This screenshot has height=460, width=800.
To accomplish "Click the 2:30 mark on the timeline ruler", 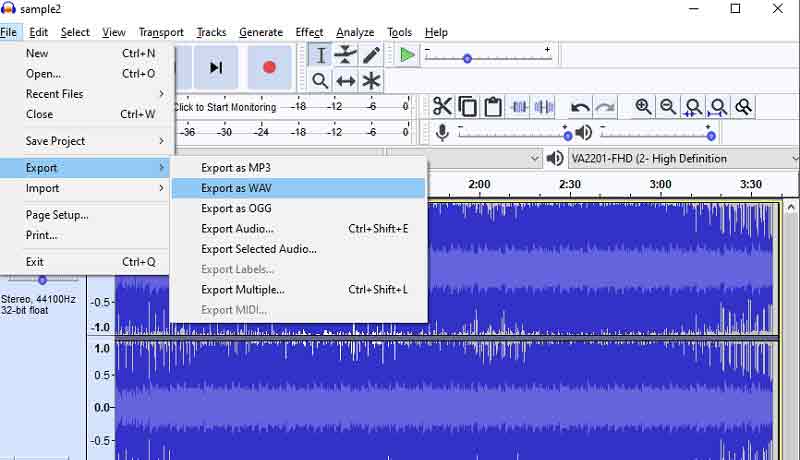I will point(569,184).
